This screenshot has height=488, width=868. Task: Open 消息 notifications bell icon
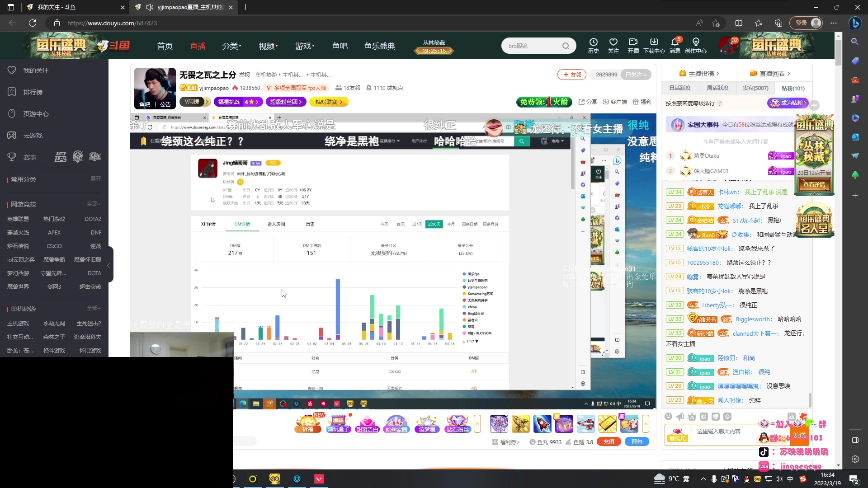[675, 45]
